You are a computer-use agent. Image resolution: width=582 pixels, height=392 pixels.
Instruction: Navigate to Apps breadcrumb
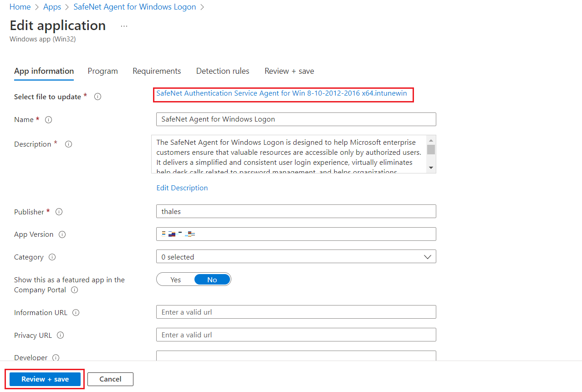coord(52,7)
